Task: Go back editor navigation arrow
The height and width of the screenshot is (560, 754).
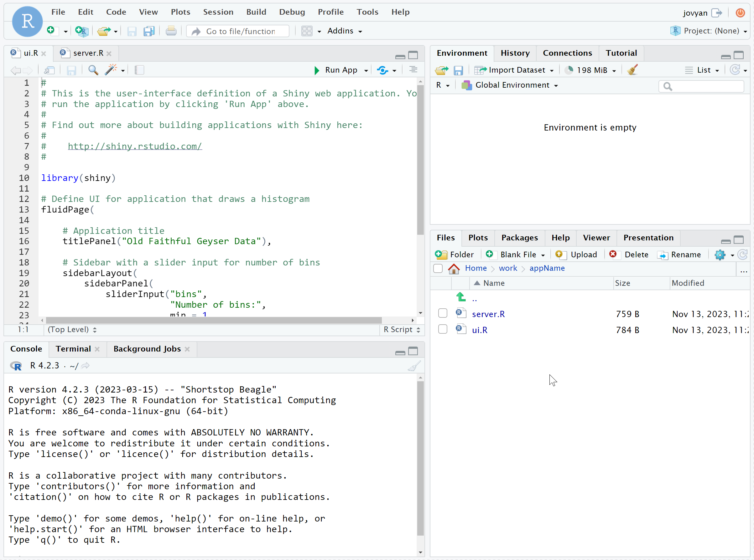Action: tap(15, 70)
